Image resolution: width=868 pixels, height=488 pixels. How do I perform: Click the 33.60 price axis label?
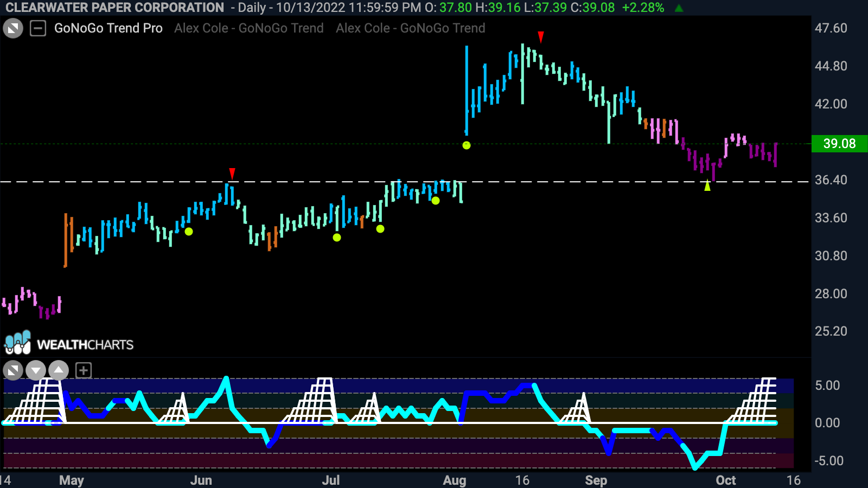click(x=831, y=218)
